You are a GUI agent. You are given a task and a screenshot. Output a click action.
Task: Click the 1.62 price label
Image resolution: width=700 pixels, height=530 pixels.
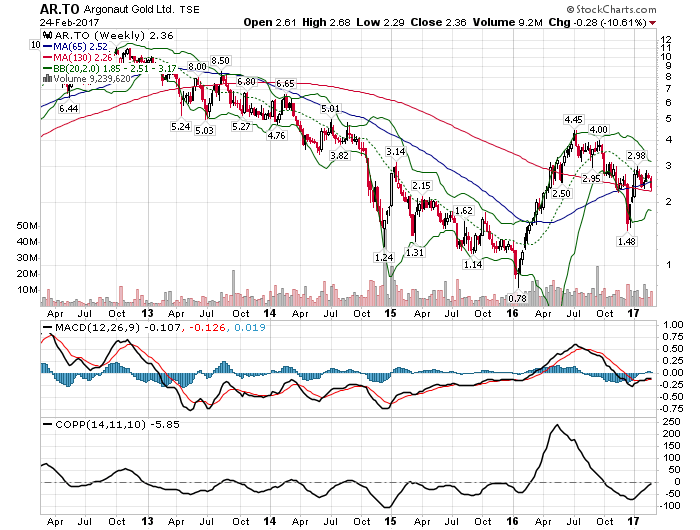pos(463,211)
